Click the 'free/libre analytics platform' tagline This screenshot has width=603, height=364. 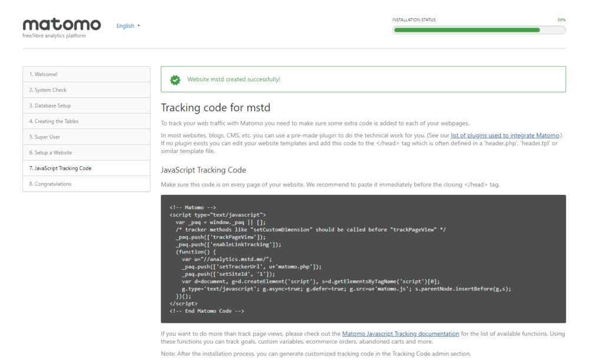click(x=54, y=36)
